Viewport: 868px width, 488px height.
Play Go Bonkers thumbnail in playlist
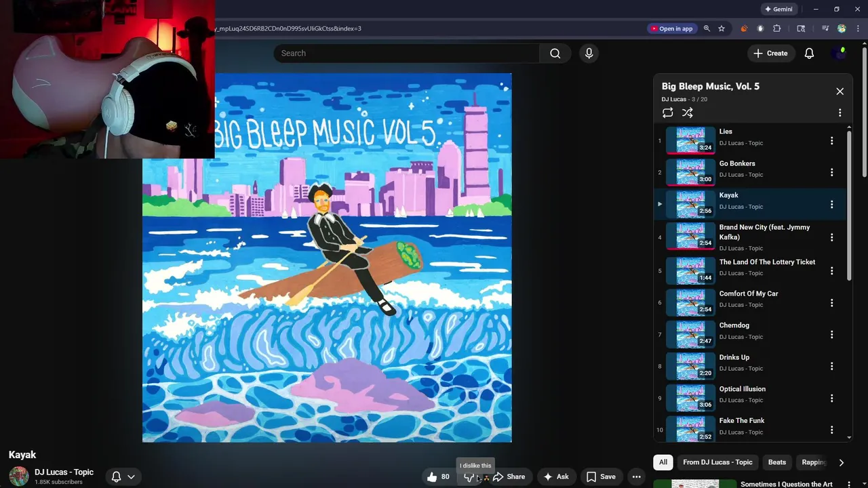click(690, 172)
